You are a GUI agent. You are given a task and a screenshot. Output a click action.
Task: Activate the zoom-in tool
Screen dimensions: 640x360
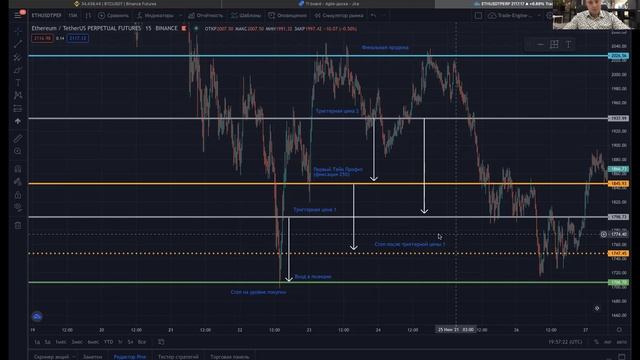pyautogui.click(x=18, y=151)
